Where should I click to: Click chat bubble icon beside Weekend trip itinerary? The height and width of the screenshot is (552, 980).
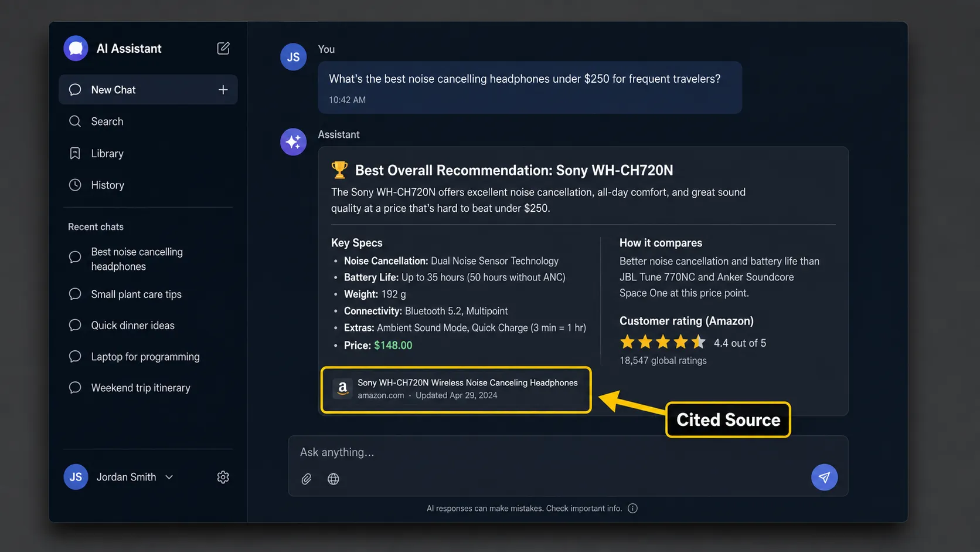[75, 388]
